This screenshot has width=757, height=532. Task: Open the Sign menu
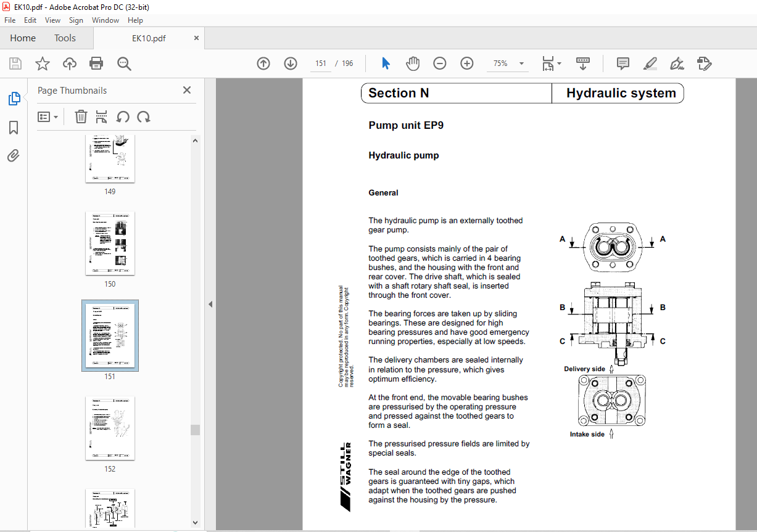[x=76, y=20]
